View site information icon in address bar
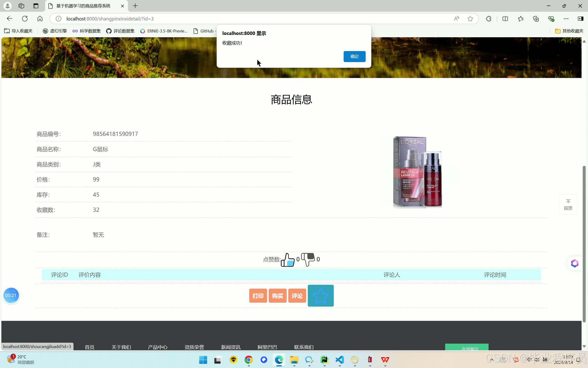588x368 pixels. click(x=58, y=19)
